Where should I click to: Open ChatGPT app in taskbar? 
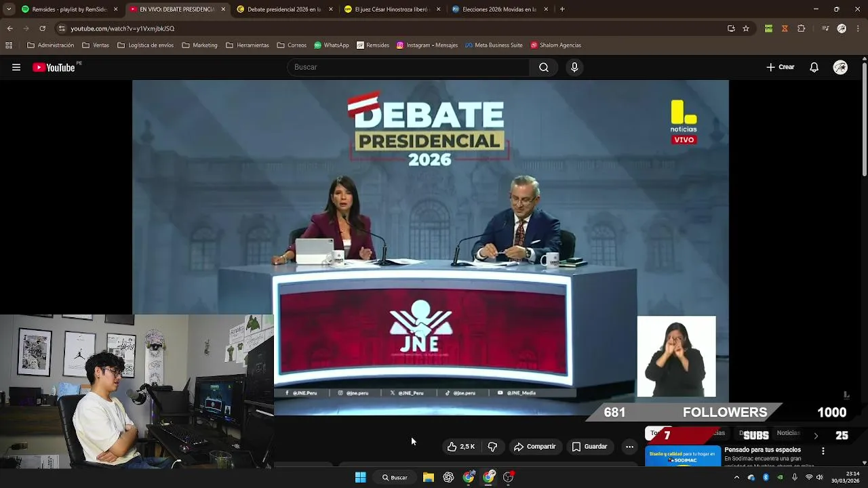pyautogui.click(x=448, y=477)
